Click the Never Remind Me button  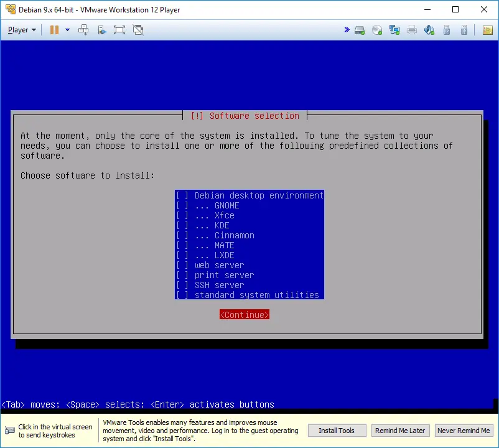point(464,431)
